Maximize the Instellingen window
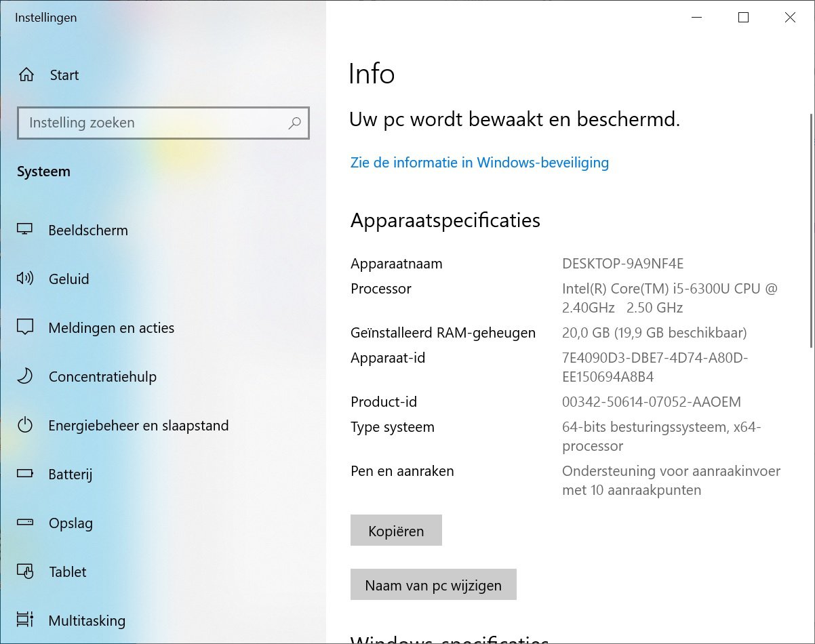 pyautogui.click(x=743, y=18)
